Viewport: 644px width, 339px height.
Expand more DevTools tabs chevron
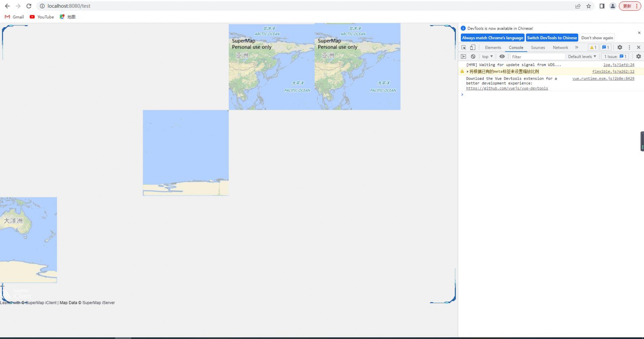tap(577, 47)
